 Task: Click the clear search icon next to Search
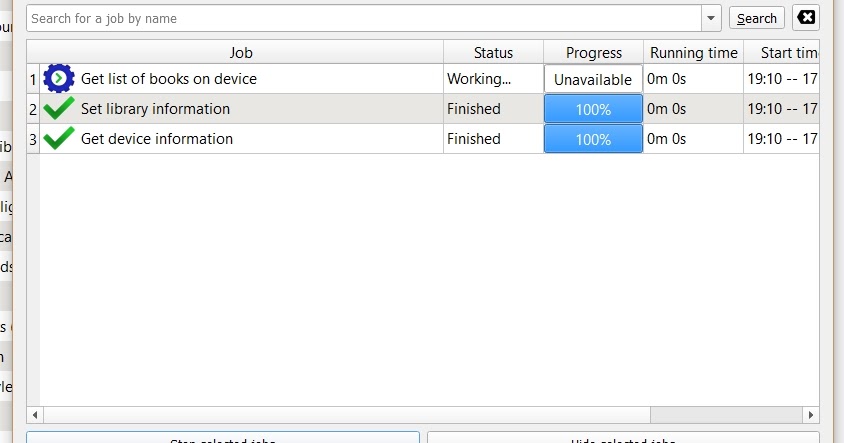[x=806, y=18]
